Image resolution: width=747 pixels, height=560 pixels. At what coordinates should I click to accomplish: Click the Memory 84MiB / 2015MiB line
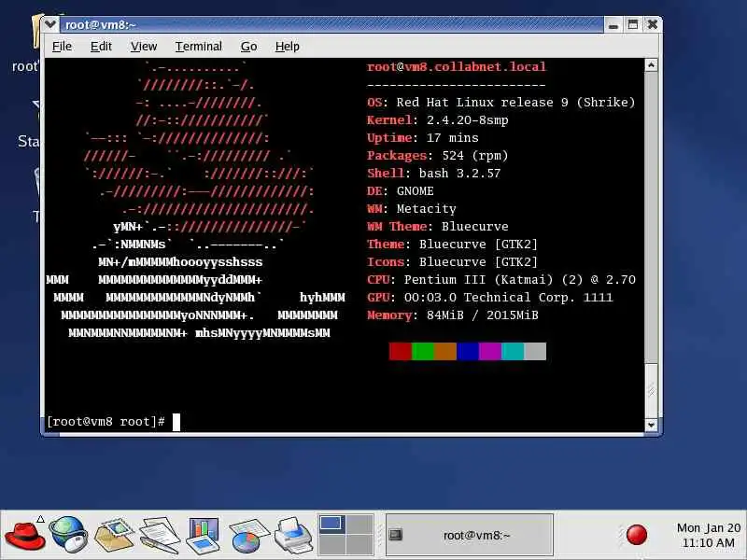[x=453, y=315]
